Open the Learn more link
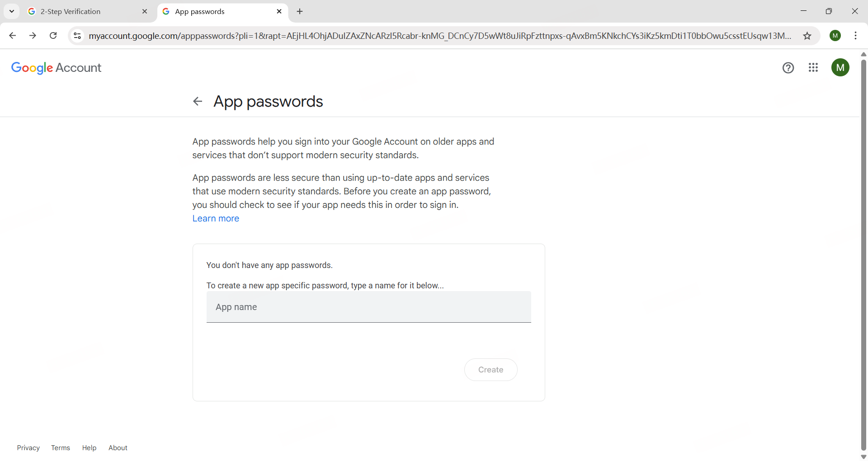The width and height of the screenshot is (868, 461). tap(216, 218)
